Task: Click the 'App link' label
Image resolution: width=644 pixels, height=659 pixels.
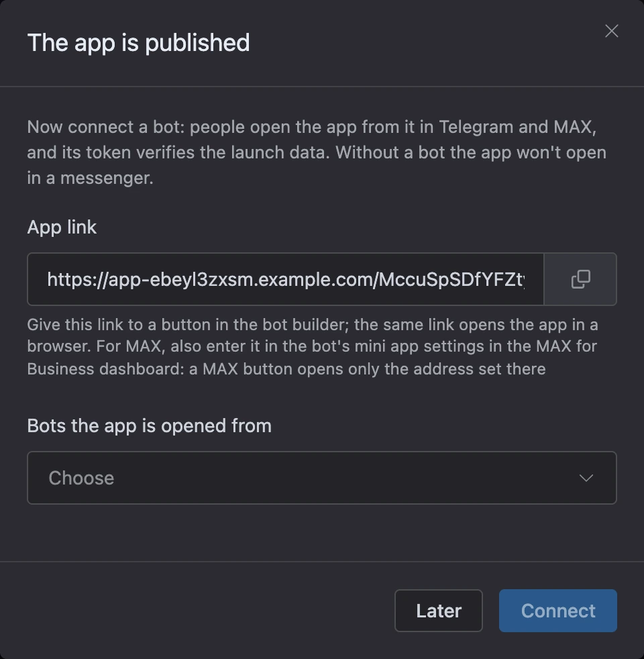Action: click(62, 227)
